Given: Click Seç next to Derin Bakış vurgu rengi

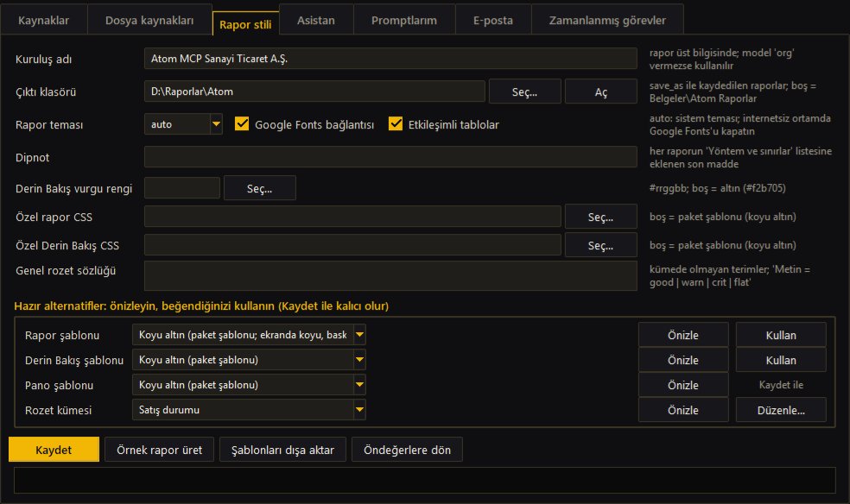Looking at the screenshot, I should [260, 188].
